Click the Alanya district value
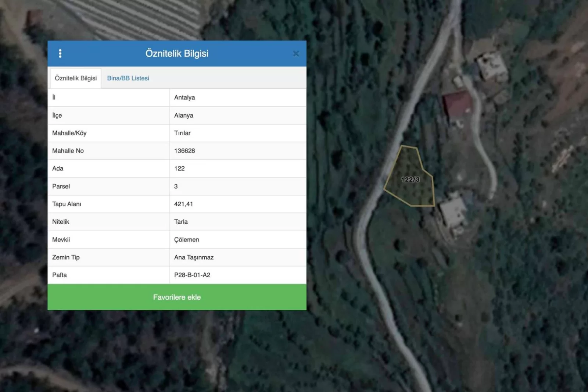 (184, 115)
